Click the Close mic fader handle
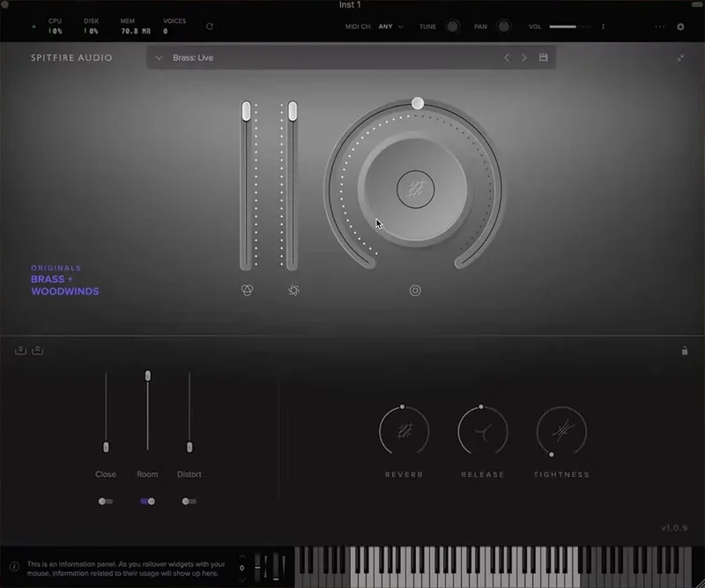The width and height of the screenshot is (705, 588). pyautogui.click(x=106, y=447)
